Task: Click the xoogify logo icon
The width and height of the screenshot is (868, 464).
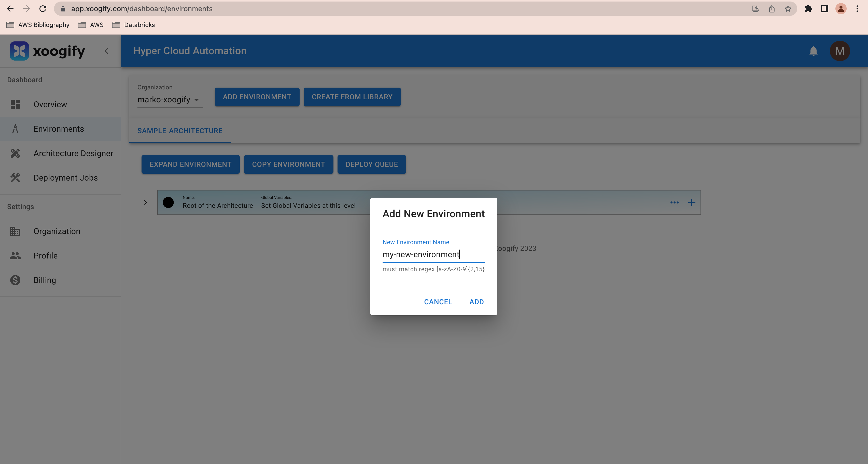Action: tap(19, 51)
